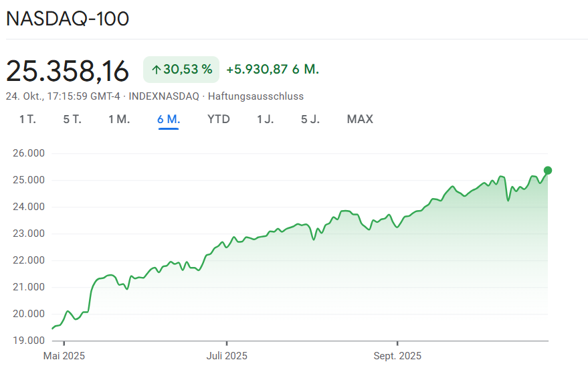Show the 1 M. chart range

(x=119, y=119)
